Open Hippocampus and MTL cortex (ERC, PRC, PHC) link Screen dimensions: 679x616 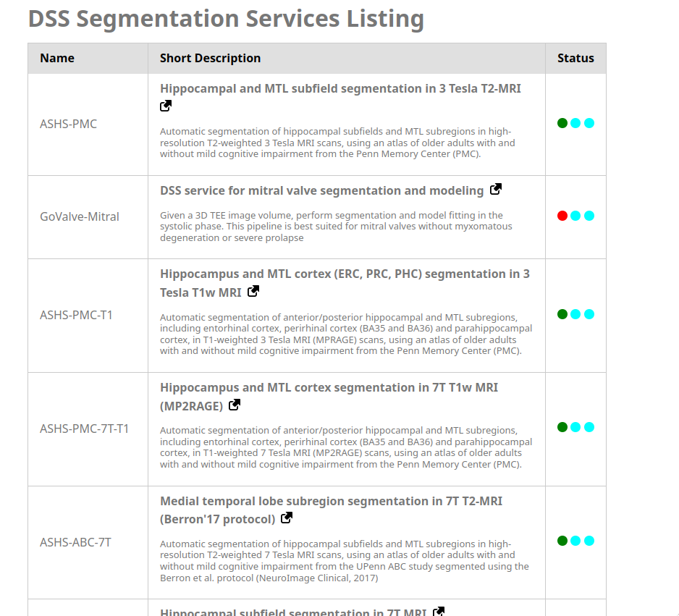coord(345,274)
